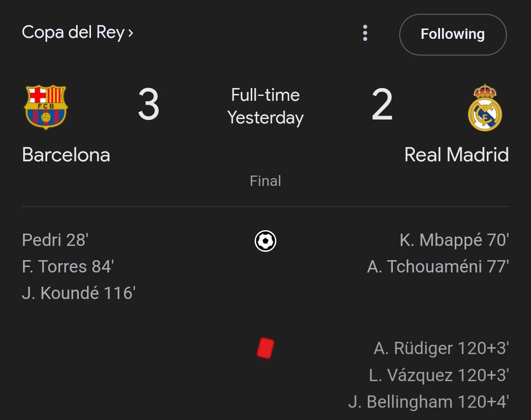
Task: Select F. Torres 84' goal entry
Action: (x=68, y=267)
